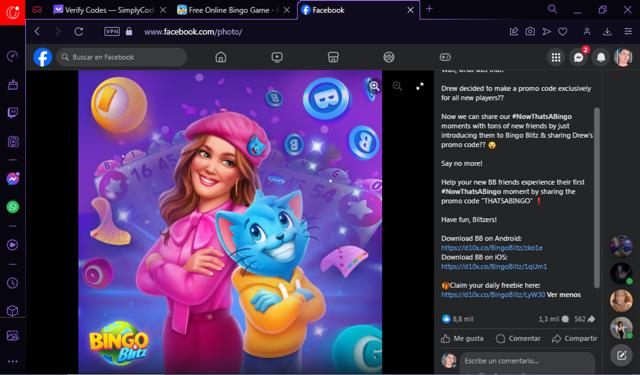Open Android download link zkb1e
Image resolution: width=640 pixels, height=375 pixels.
coord(492,248)
